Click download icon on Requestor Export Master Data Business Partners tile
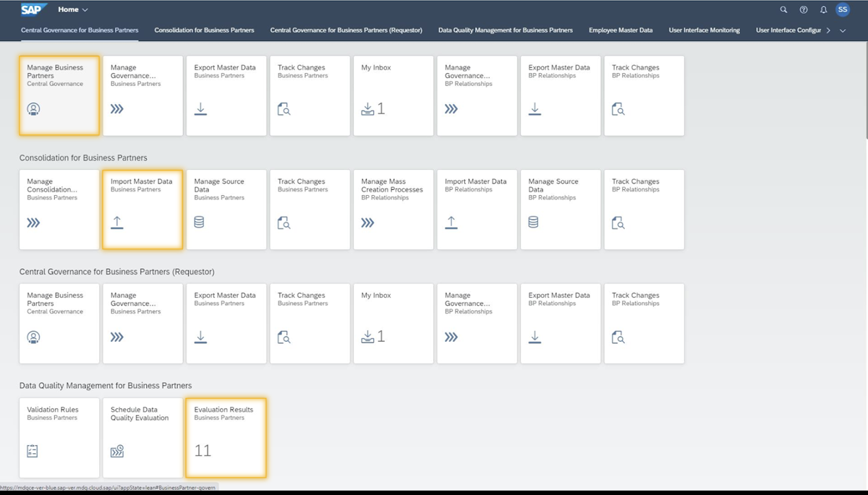 pyautogui.click(x=200, y=337)
